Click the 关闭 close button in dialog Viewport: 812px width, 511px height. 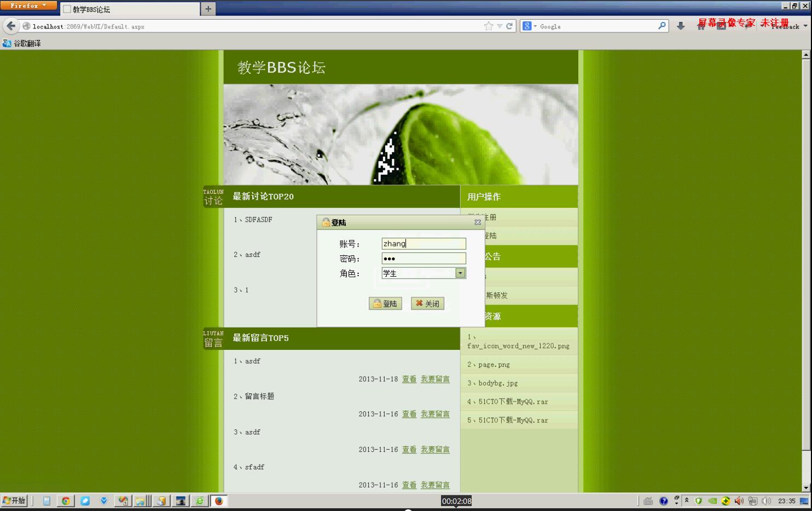(427, 303)
